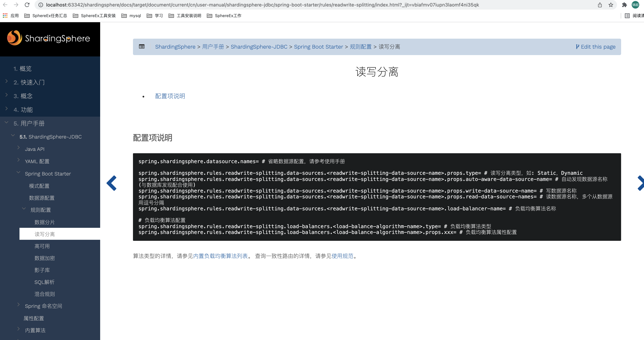Open 数据分片 sidebar item
This screenshot has width=644, height=340.
coord(45,222)
